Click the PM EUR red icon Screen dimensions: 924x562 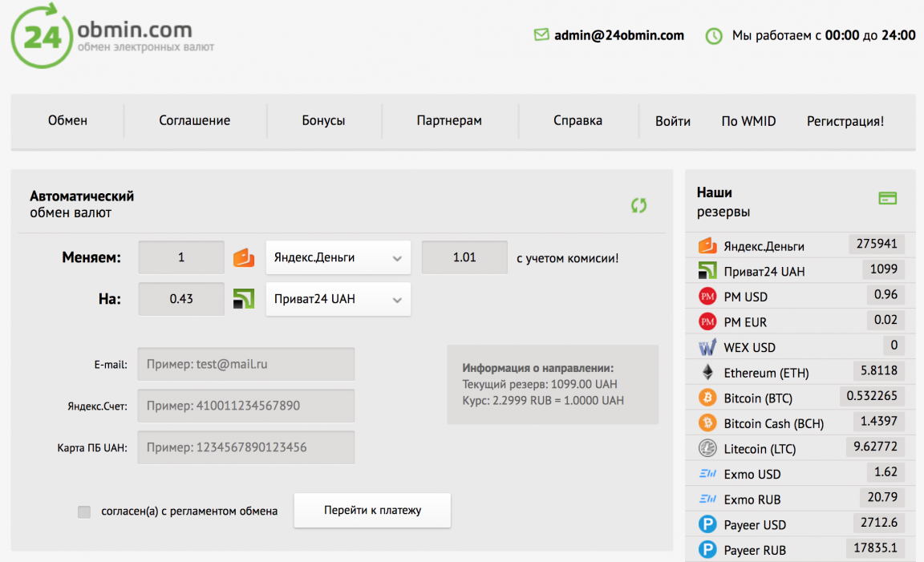707,321
